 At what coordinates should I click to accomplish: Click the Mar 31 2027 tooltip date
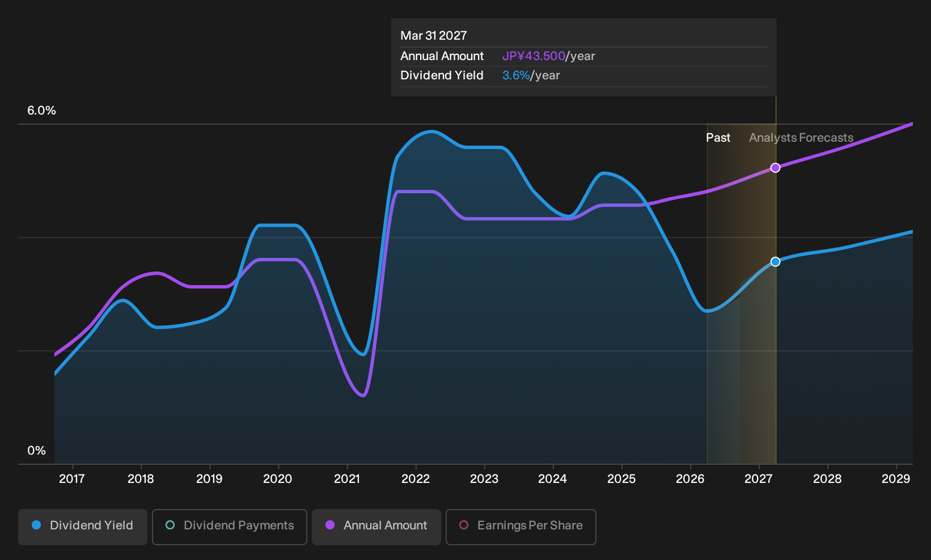(x=434, y=36)
